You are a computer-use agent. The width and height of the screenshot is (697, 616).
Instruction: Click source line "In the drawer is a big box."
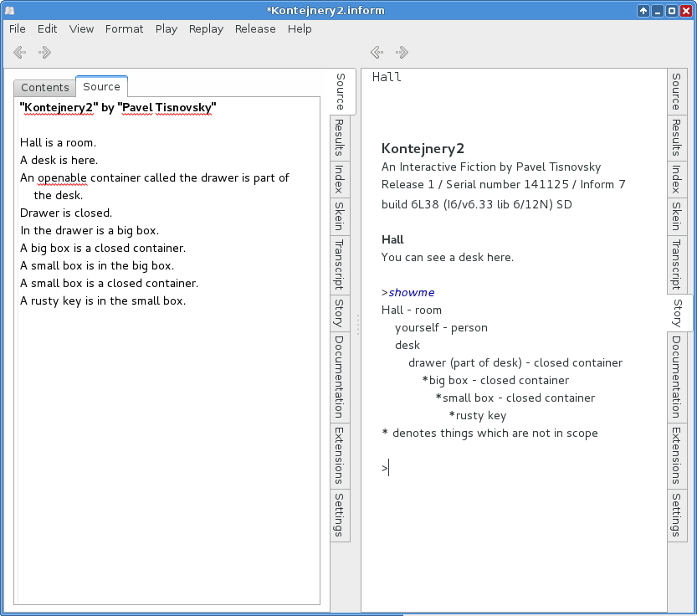coord(90,231)
